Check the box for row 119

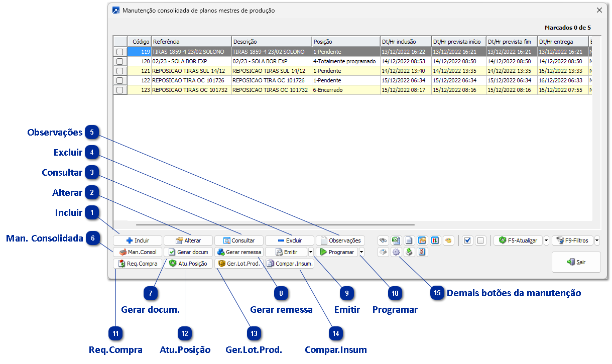pyautogui.click(x=120, y=52)
